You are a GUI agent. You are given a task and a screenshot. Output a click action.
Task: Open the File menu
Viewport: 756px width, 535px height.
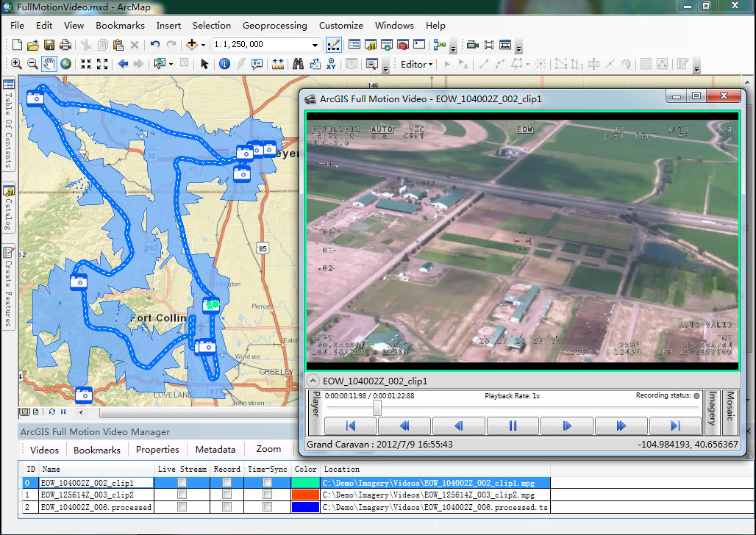pyautogui.click(x=17, y=26)
